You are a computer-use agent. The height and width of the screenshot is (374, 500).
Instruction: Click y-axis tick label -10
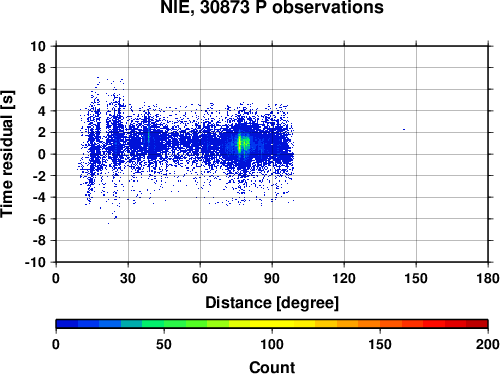click(35, 263)
